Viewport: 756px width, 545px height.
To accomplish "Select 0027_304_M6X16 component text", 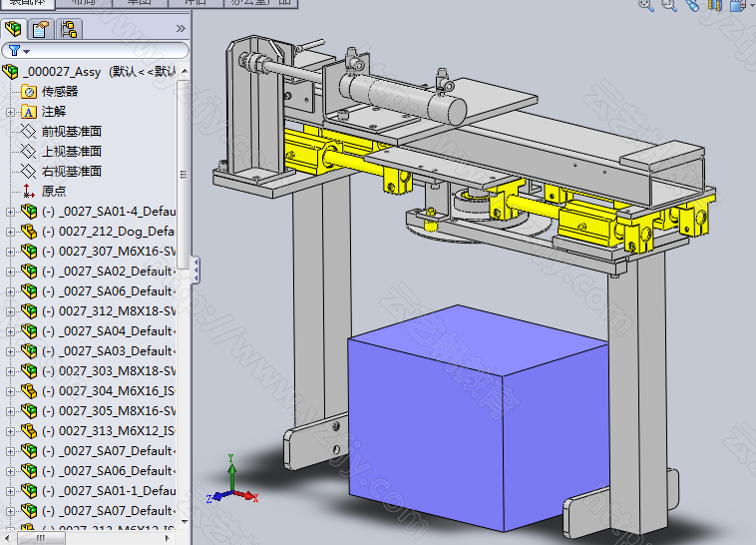I will pos(109,391).
